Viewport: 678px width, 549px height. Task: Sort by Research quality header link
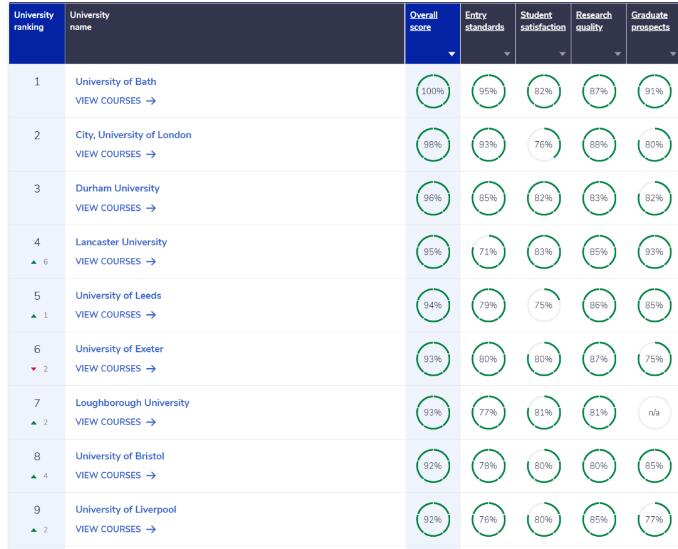coord(594,21)
